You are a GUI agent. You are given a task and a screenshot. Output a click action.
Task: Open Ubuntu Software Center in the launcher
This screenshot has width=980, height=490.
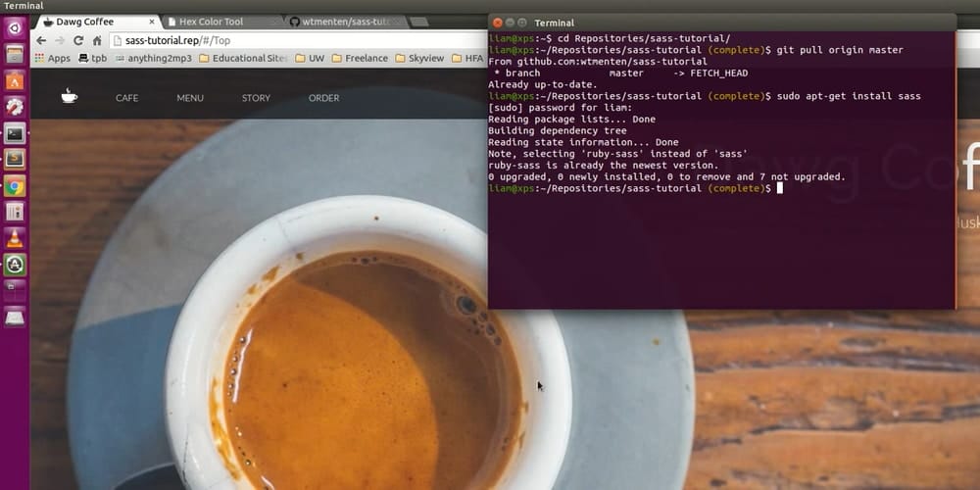(x=15, y=80)
